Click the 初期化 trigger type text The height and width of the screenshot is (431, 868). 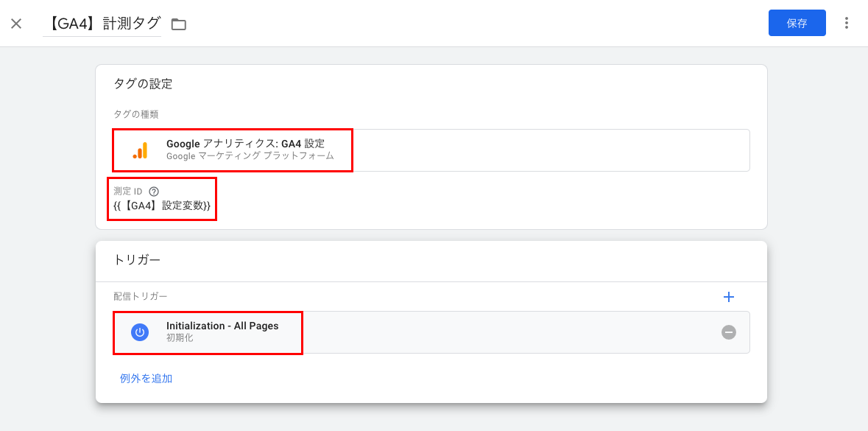tap(180, 337)
